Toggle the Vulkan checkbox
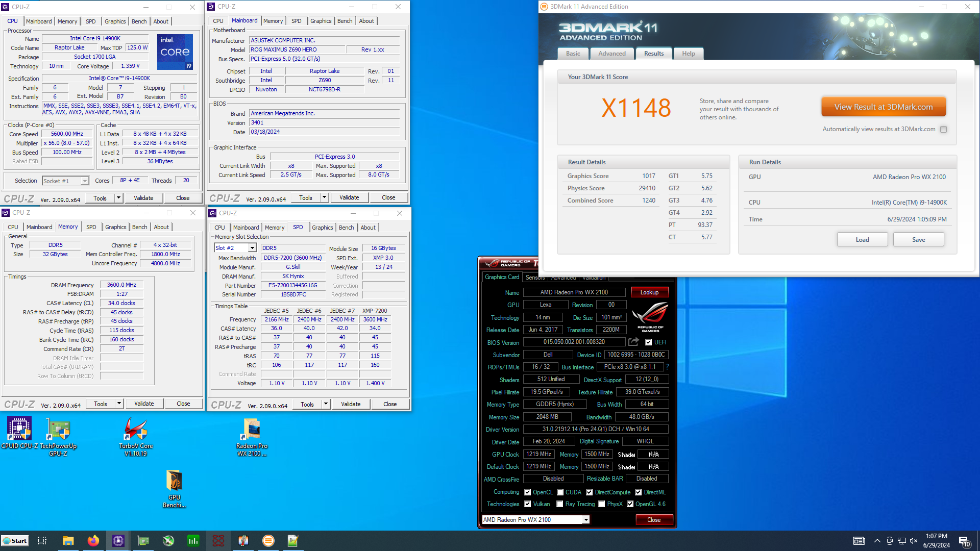Image resolution: width=980 pixels, height=551 pixels. point(528,504)
